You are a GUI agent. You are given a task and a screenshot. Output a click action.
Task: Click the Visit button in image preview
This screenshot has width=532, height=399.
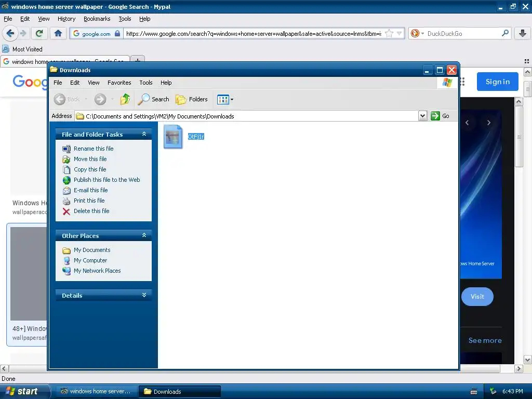pos(477,297)
